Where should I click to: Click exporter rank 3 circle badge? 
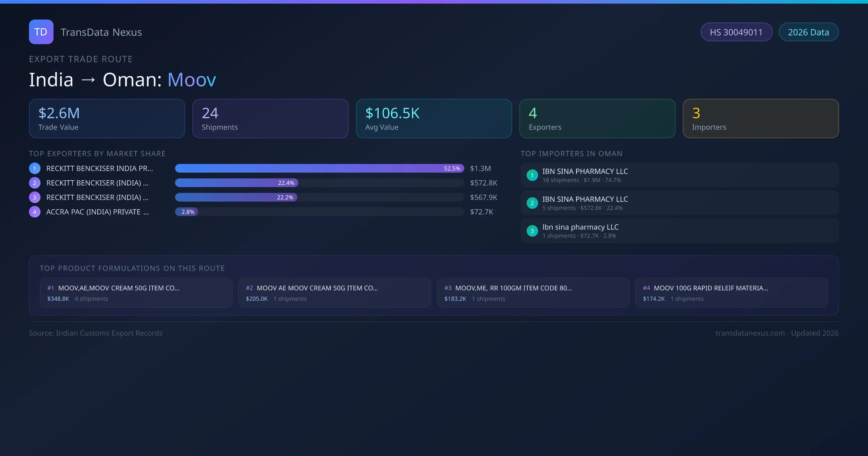click(34, 197)
